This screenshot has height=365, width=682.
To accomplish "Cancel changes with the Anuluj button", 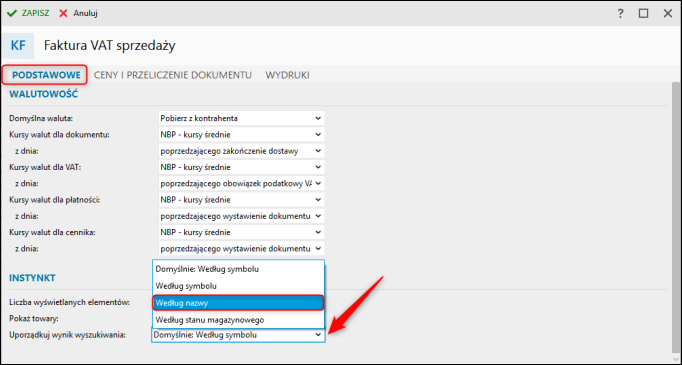I will pos(79,13).
